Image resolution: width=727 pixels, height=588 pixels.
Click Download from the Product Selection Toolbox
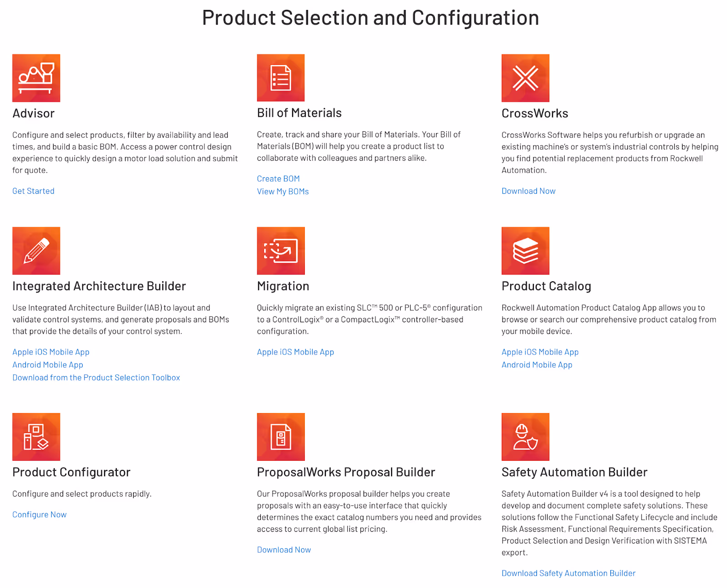point(96,377)
